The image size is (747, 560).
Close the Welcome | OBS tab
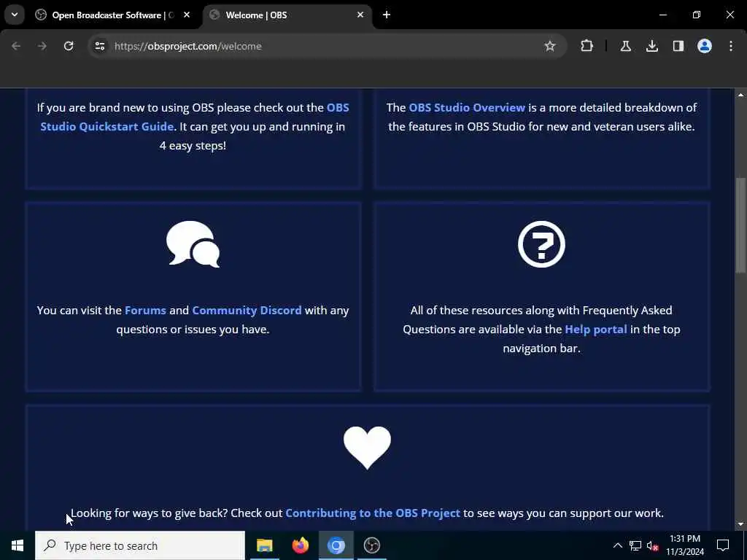click(360, 15)
